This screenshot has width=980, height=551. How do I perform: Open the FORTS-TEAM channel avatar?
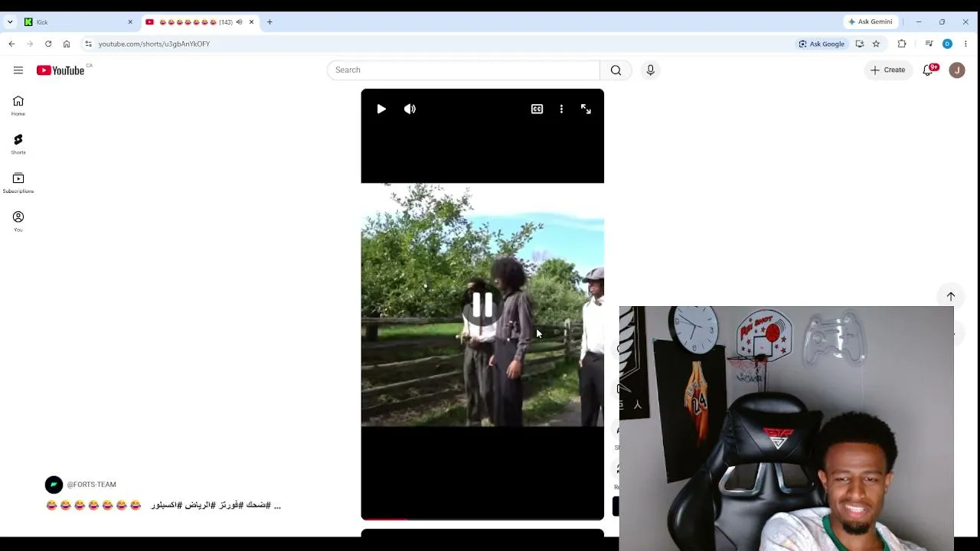click(54, 484)
